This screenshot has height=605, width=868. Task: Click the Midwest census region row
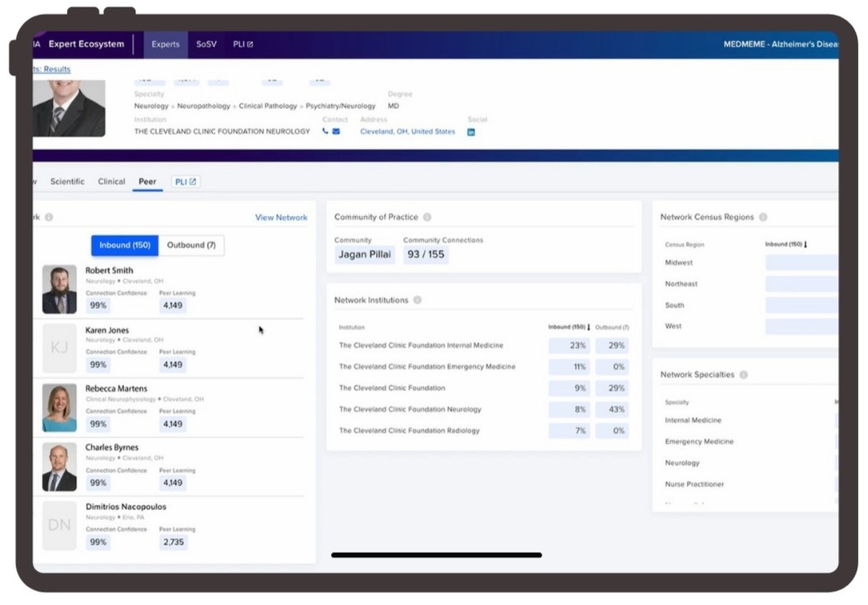pos(751,262)
